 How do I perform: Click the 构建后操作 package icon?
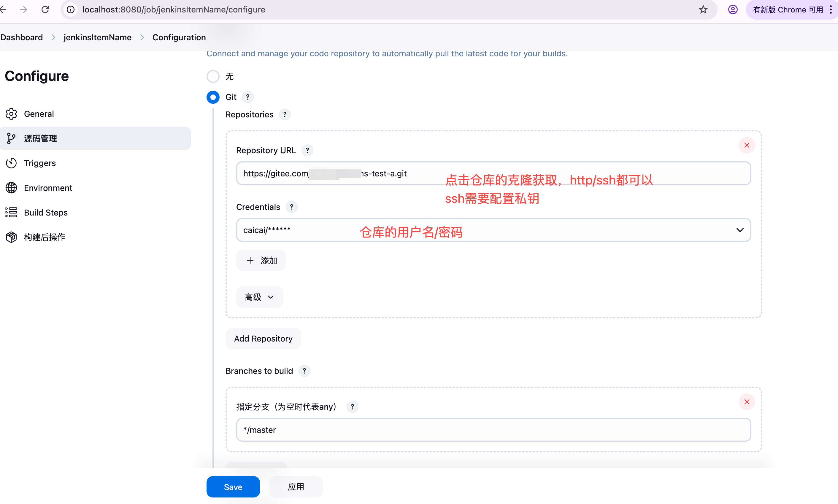pos(11,237)
